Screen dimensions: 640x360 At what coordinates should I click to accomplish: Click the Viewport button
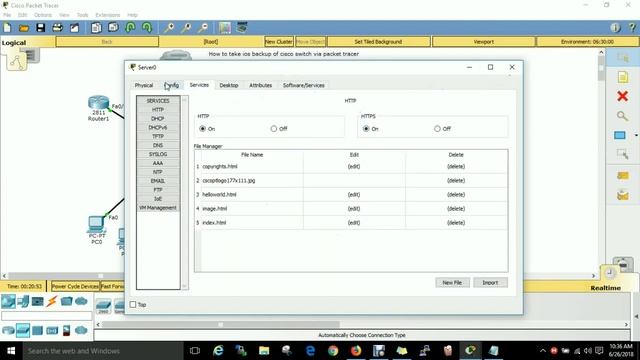click(x=484, y=42)
